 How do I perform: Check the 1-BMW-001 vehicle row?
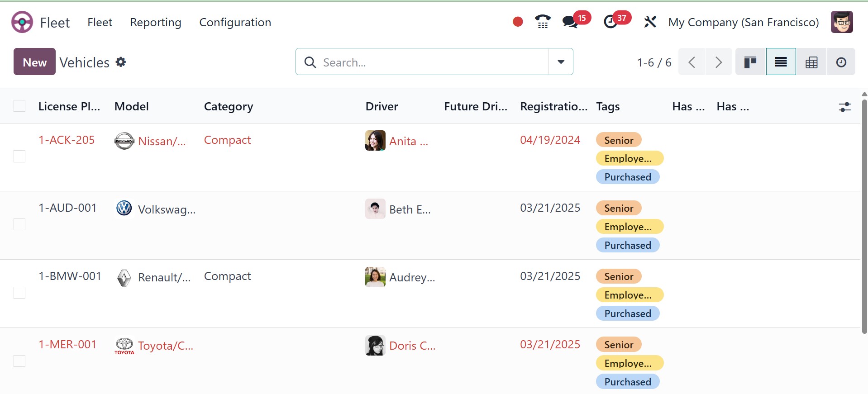click(x=19, y=293)
